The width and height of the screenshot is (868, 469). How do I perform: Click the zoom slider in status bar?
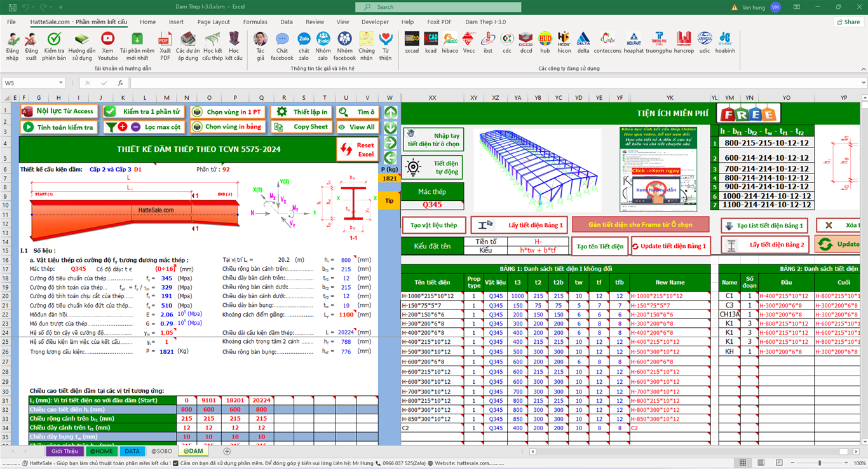tap(820, 463)
